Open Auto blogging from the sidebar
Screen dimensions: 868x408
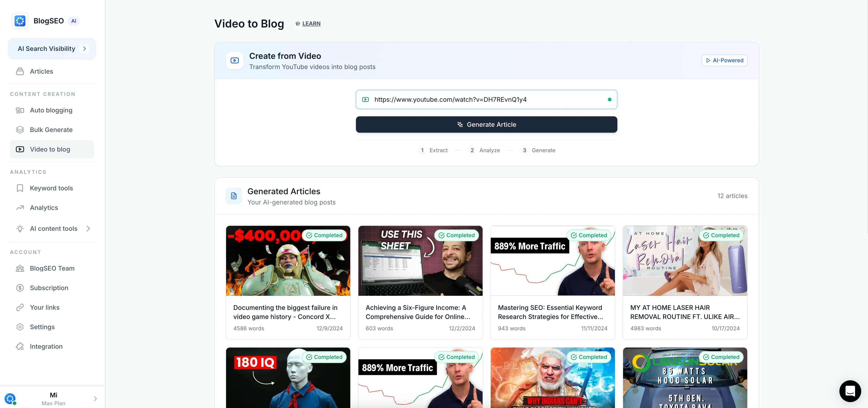coord(51,110)
